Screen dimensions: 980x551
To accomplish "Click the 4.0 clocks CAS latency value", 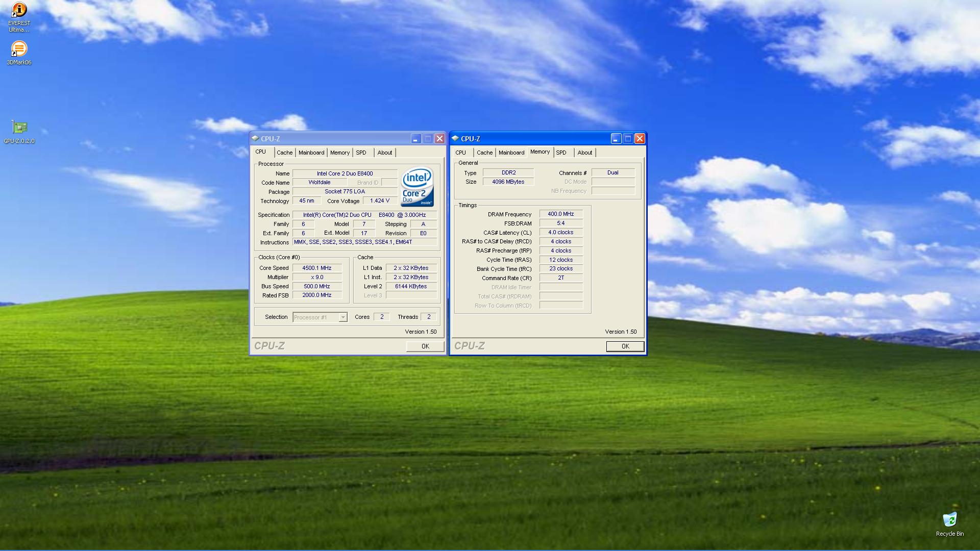I will tap(561, 233).
